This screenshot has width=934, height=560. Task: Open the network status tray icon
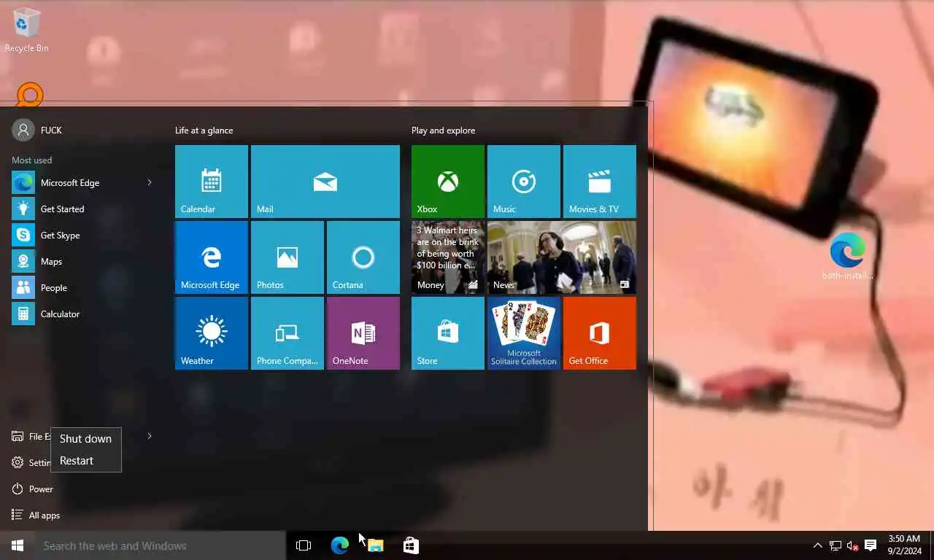835,545
